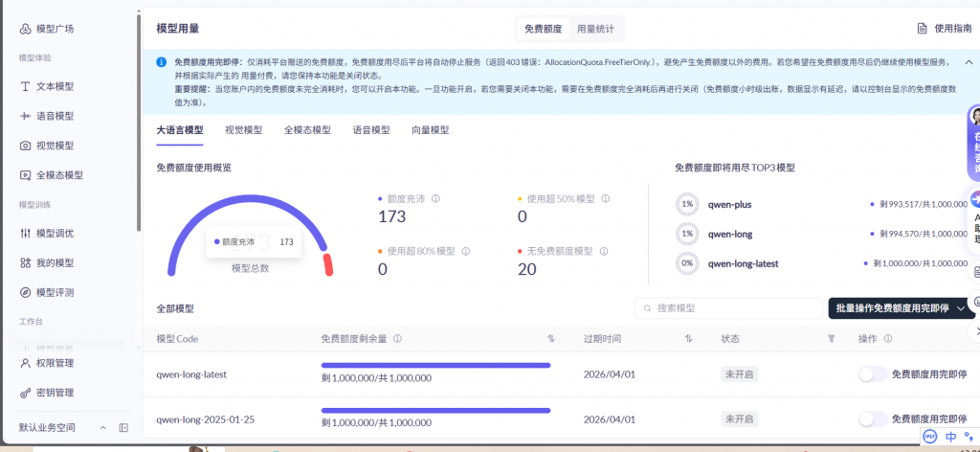Open 视觉模型 in sidebar

[48, 145]
